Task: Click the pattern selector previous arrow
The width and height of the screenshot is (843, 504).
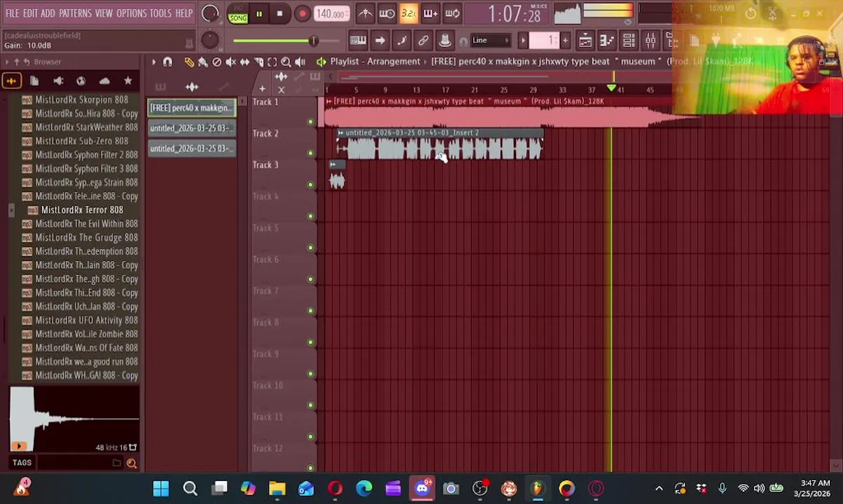Action: (x=523, y=41)
